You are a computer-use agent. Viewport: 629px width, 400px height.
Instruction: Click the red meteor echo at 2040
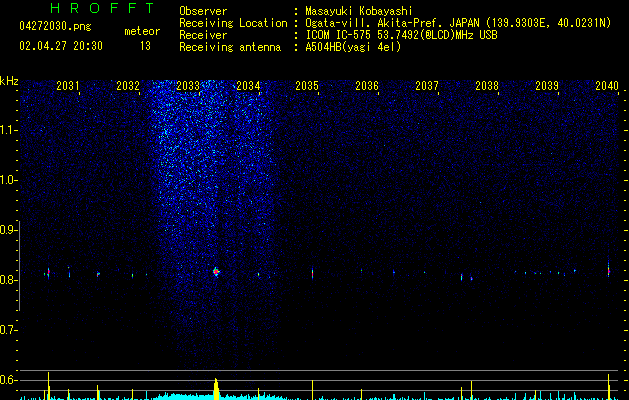pyautogui.click(x=609, y=270)
